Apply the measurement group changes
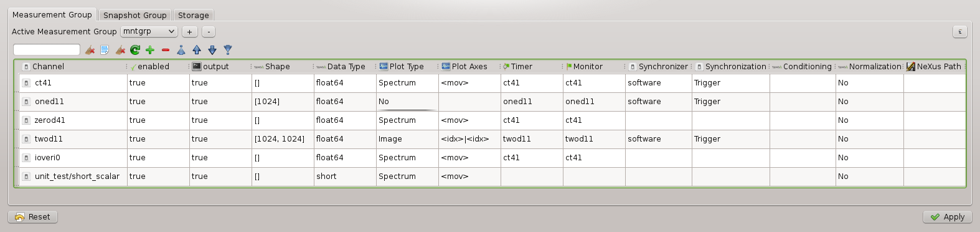The image size is (980, 232). point(947,216)
